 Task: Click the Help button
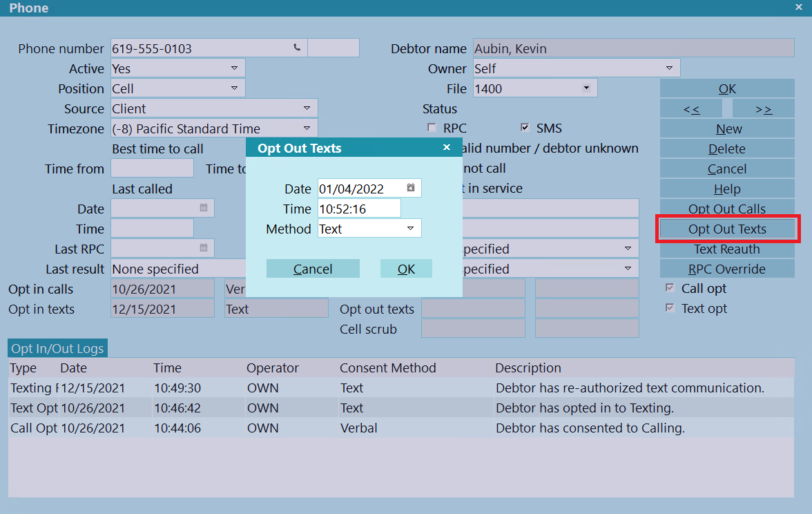[x=727, y=189]
